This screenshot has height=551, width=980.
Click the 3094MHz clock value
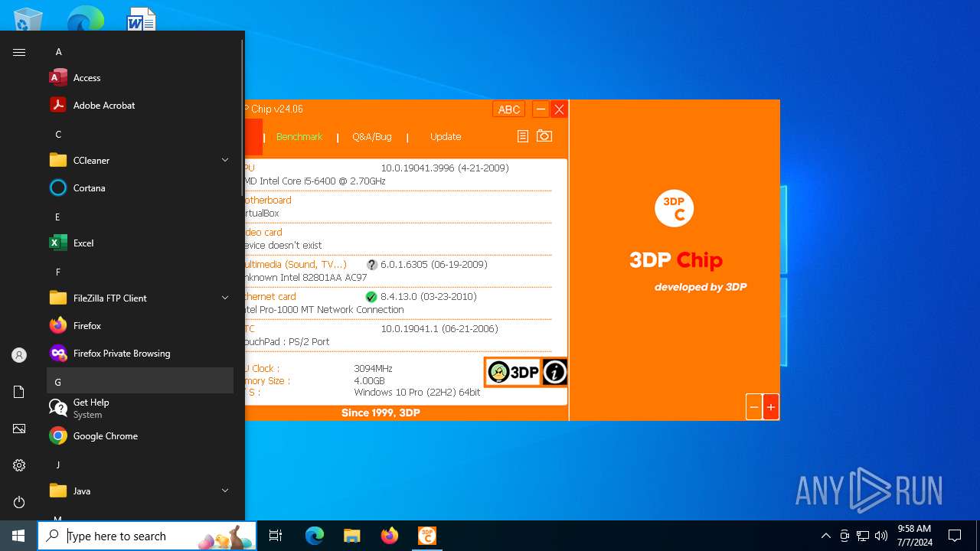373,369
